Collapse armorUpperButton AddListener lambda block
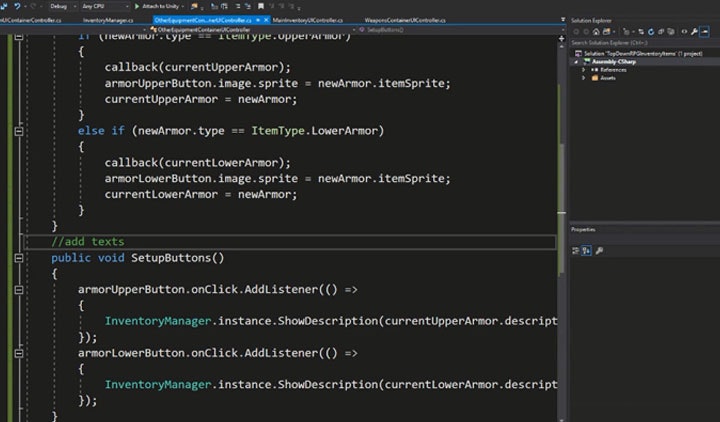 (19, 290)
